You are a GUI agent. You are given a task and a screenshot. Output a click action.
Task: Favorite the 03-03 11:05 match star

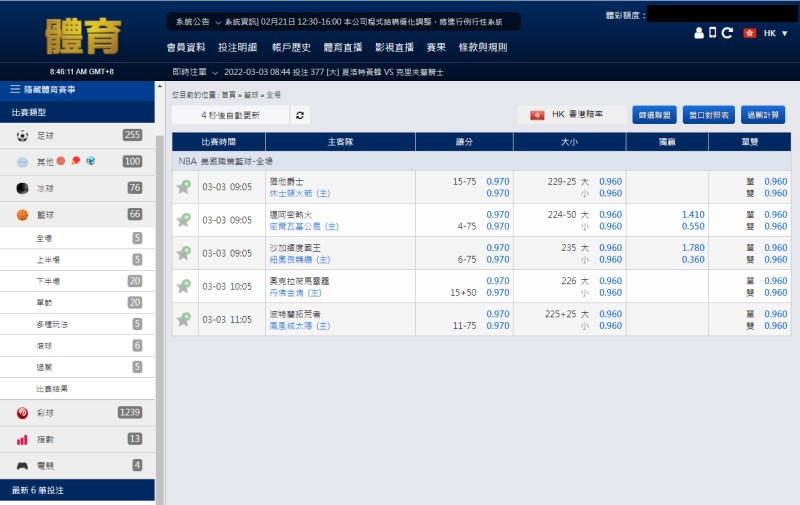(x=184, y=319)
